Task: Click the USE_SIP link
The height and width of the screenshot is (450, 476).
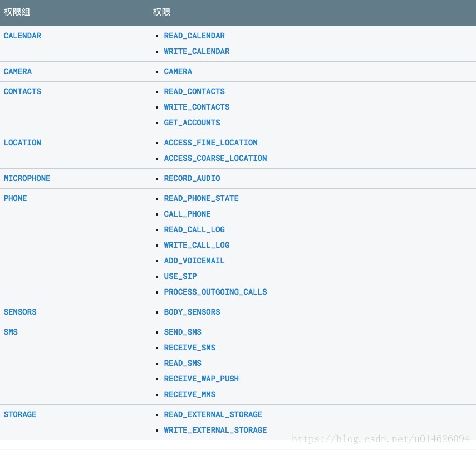Action: click(x=180, y=276)
